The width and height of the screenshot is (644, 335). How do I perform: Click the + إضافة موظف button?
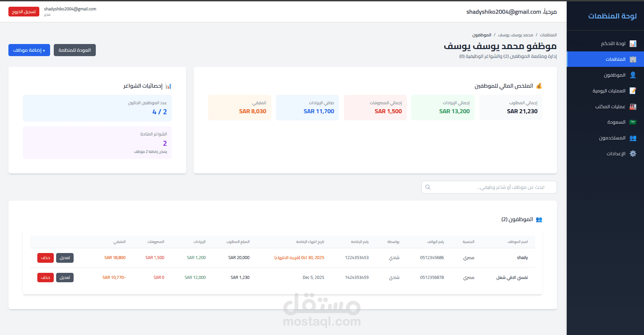29,50
